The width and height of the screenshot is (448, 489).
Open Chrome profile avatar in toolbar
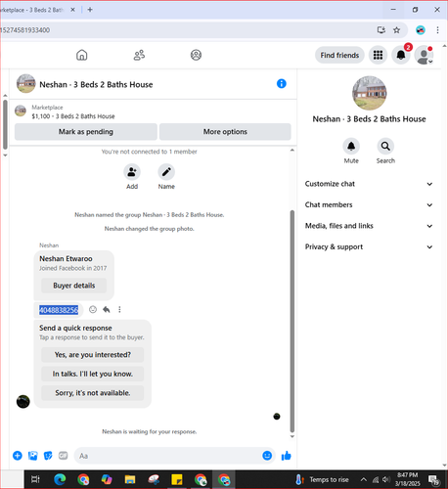[x=421, y=30]
